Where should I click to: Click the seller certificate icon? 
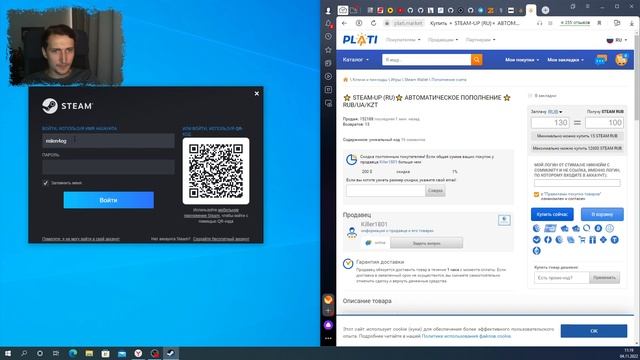504,220
